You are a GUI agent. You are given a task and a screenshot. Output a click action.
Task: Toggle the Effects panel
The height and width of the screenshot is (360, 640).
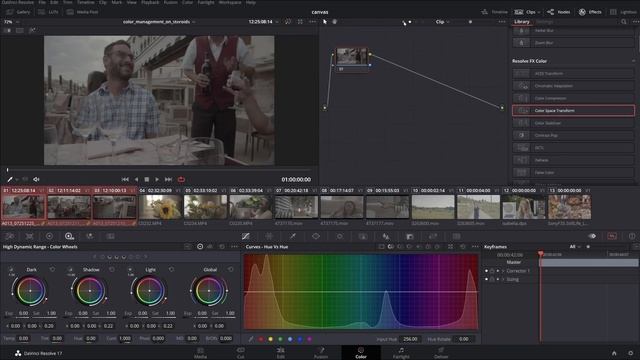point(590,12)
